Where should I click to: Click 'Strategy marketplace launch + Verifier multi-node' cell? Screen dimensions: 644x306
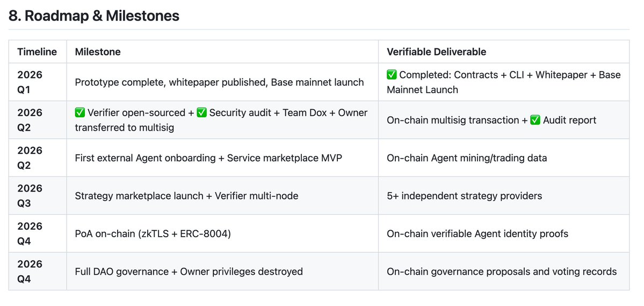coord(186,196)
